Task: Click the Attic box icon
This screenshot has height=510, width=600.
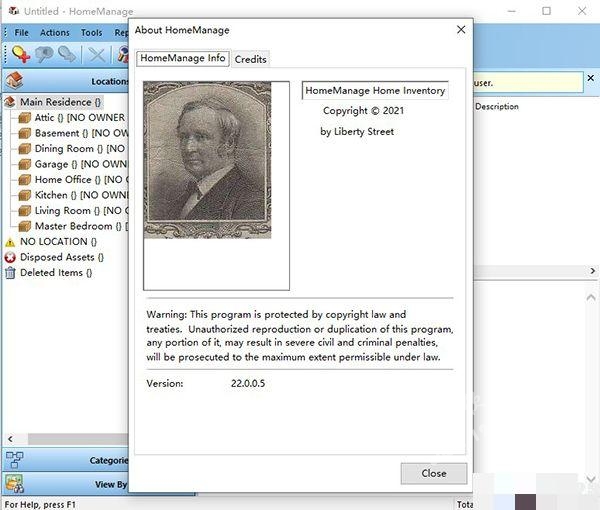Action: (x=24, y=118)
